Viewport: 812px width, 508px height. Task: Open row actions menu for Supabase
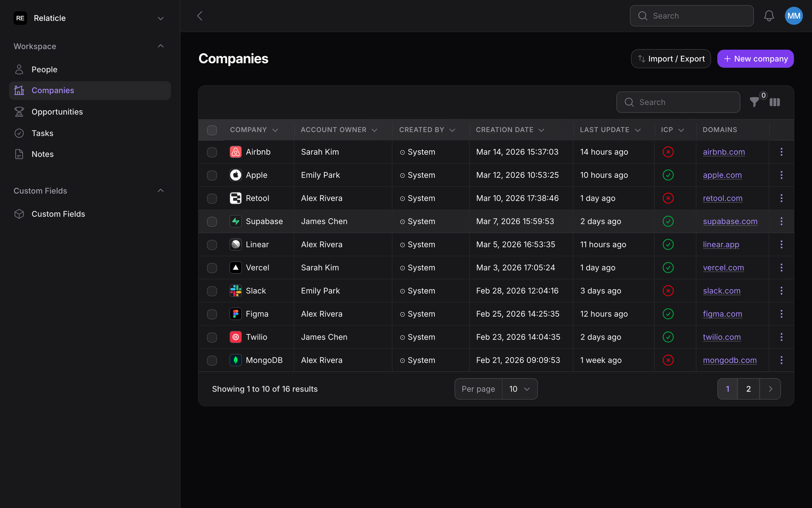click(x=781, y=221)
